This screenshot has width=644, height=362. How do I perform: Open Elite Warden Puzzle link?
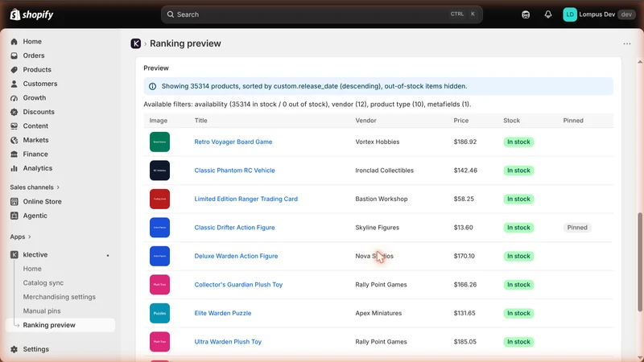tap(223, 313)
